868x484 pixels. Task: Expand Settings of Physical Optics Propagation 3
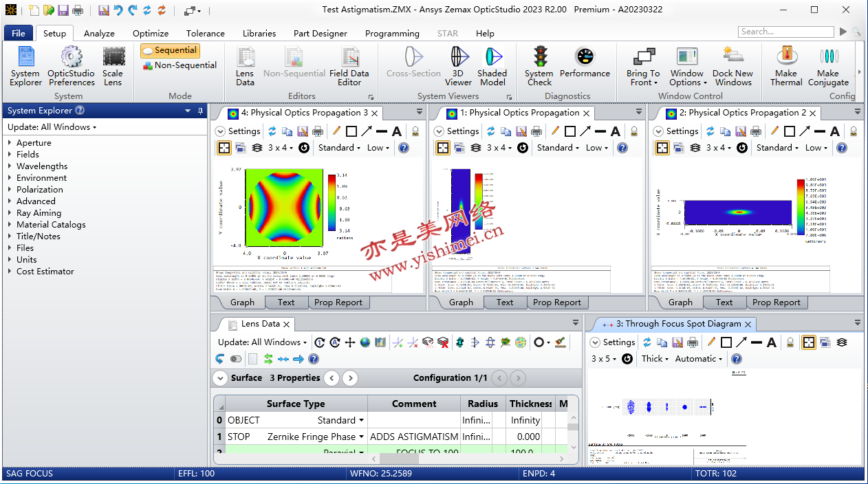[x=238, y=131]
